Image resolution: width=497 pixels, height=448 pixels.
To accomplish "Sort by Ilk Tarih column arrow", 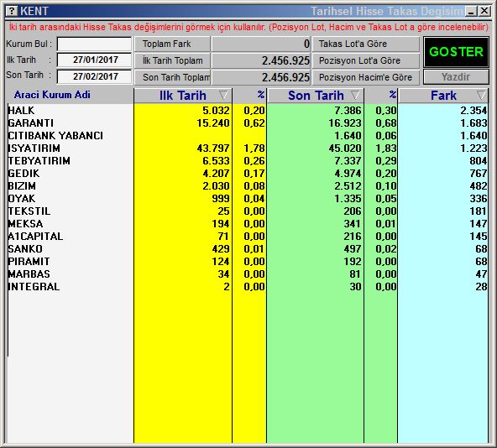I will tap(223, 95).
